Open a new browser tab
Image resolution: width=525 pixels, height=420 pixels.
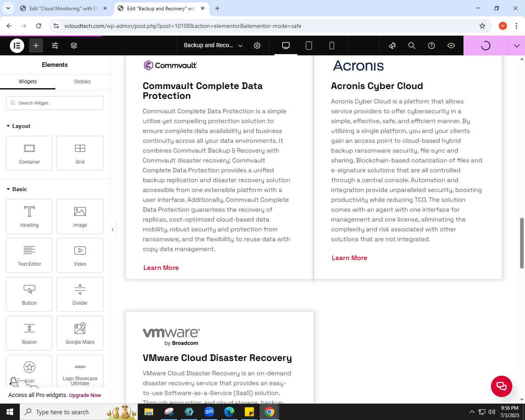pos(217,8)
